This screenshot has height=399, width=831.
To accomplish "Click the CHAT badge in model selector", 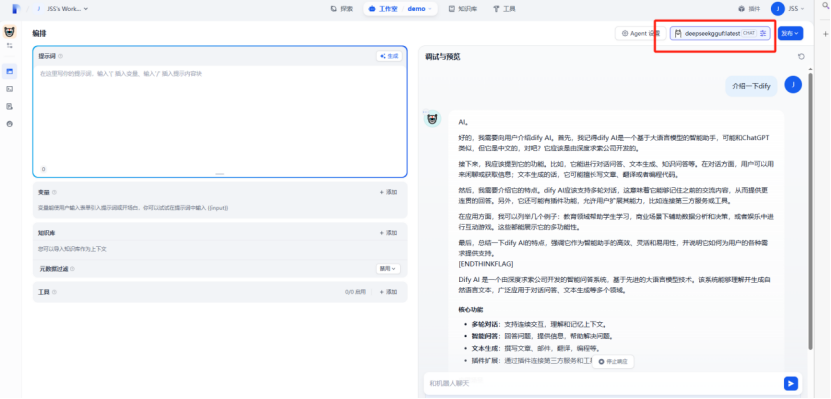I will pyautogui.click(x=748, y=33).
